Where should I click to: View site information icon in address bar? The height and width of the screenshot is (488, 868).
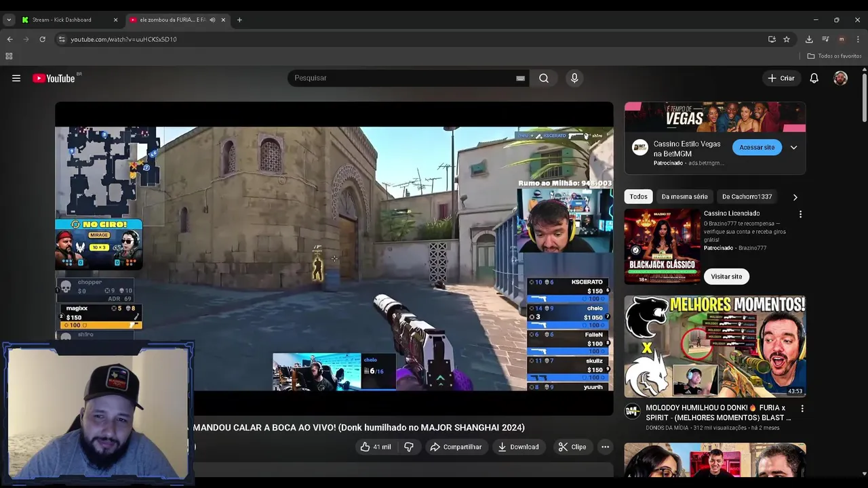(62, 39)
